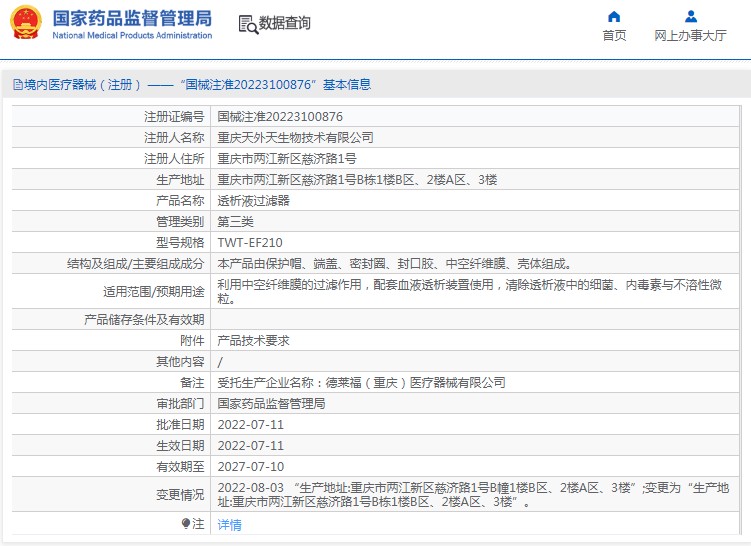Select the 生产地址 value with B栋1楼B区
Viewport: 751px width, 546px height.
357,180
